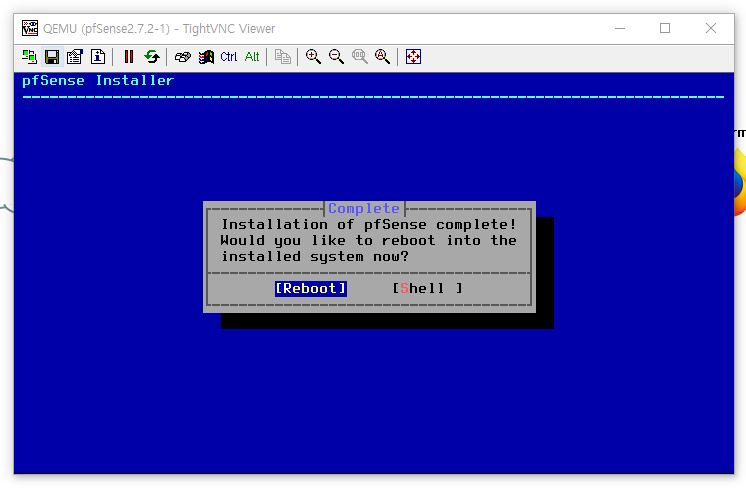Maximize the TightVNC Viewer window

tap(665, 29)
